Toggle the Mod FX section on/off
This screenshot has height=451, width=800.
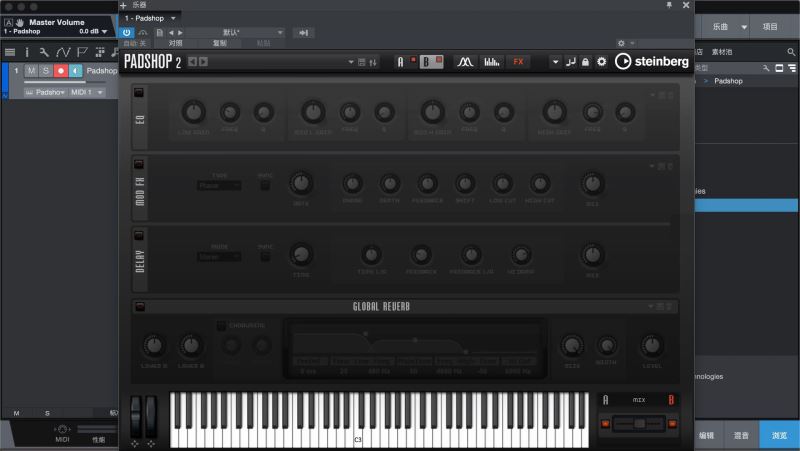(x=139, y=164)
